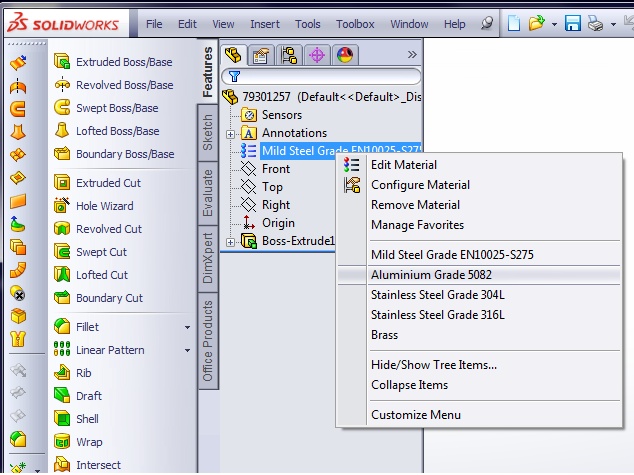Screen dimensions: 634x475
Task: Choose the Swept Cut tool
Action: point(91,252)
